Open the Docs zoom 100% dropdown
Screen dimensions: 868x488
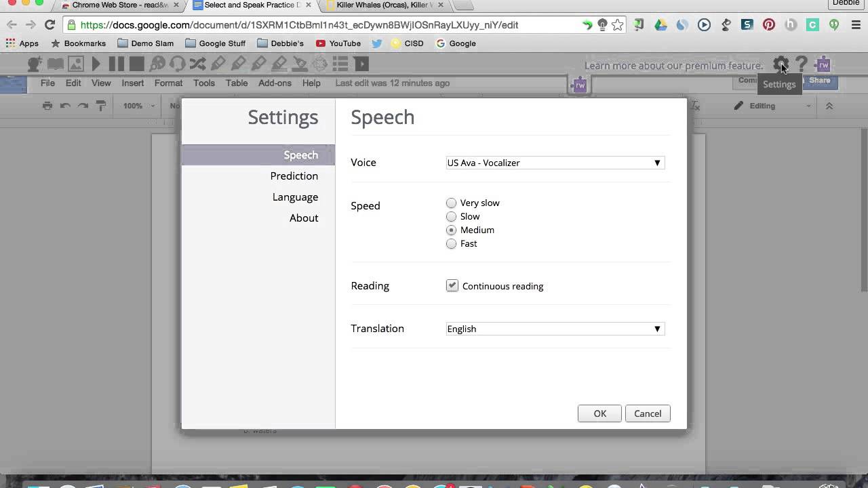point(138,106)
